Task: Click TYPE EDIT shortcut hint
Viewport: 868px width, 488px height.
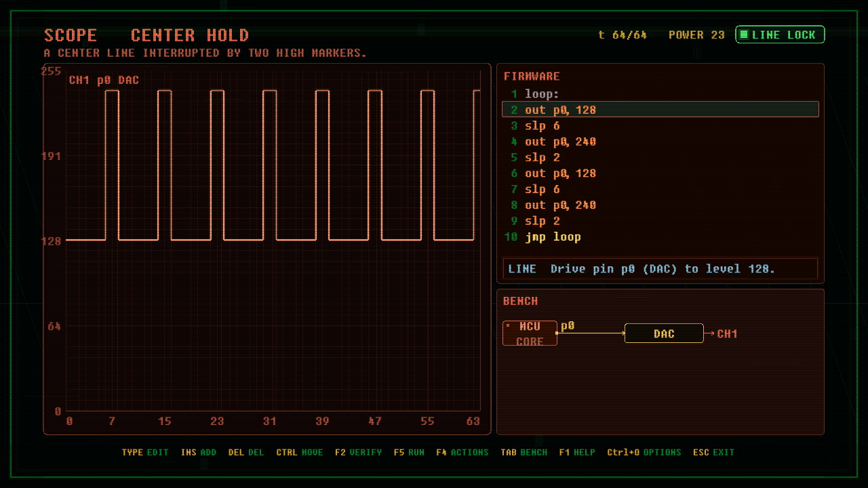Action: coord(145,452)
